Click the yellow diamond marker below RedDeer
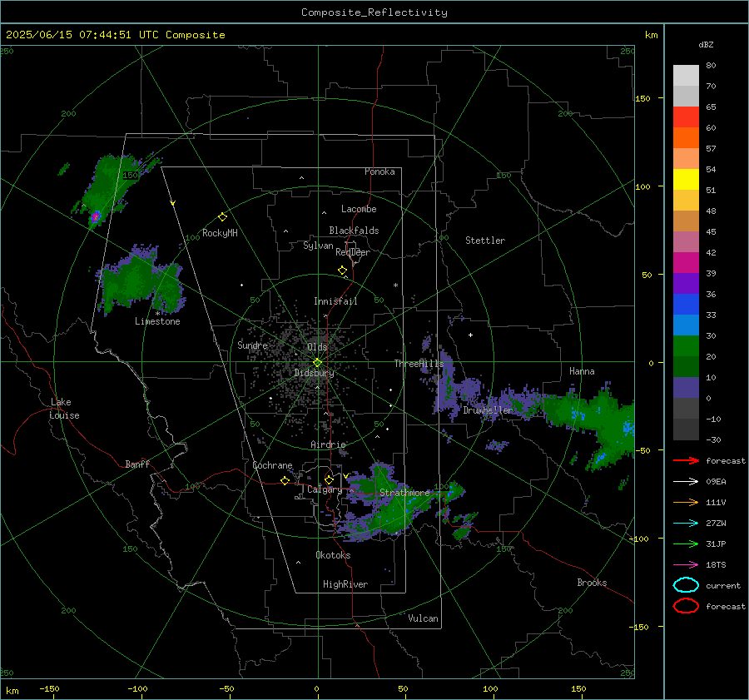Viewport: 749px width, 700px height. tap(343, 271)
